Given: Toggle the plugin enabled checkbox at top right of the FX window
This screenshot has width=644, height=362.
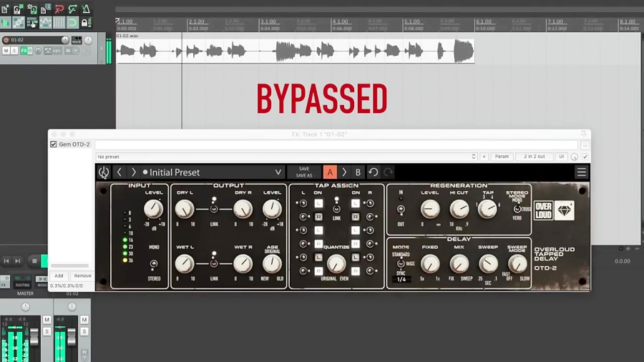Looking at the screenshot, I should click(x=585, y=157).
